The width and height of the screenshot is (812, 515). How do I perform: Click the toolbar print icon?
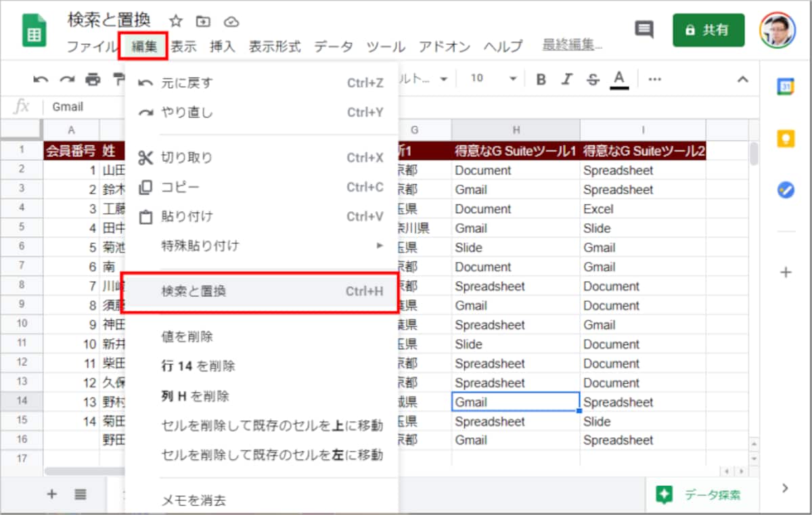tap(93, 79)
